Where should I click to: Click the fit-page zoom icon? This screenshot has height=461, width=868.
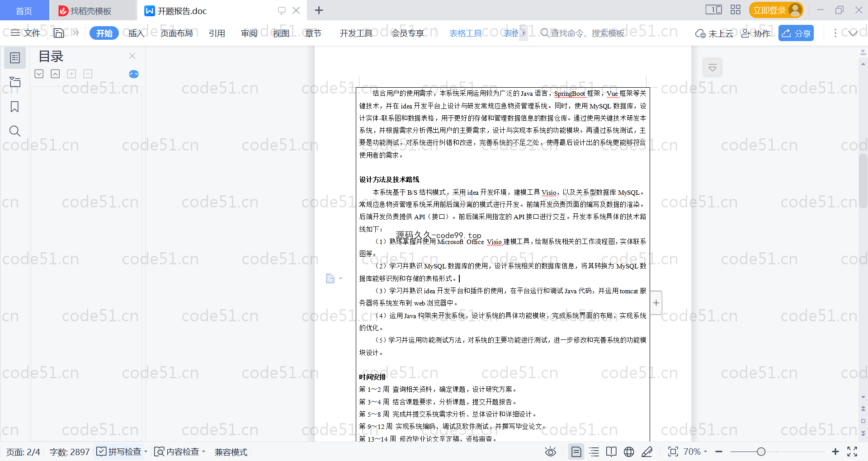pos(673,452)
